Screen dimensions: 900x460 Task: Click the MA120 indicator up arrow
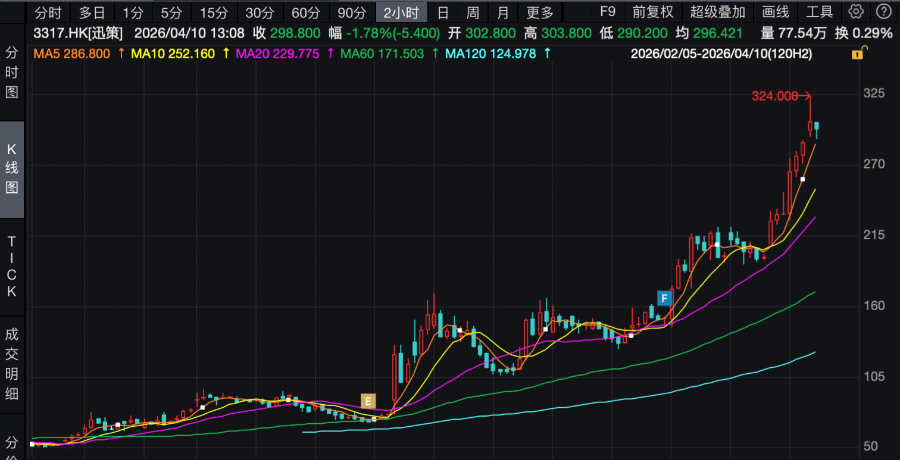(547, 53)
